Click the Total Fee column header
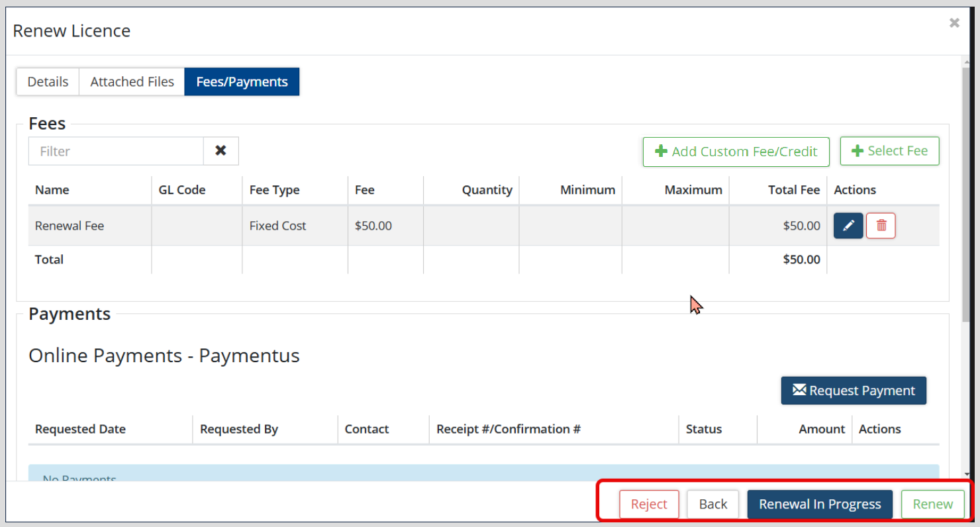This screenshot has width=980, height=527. click(793, 190)
